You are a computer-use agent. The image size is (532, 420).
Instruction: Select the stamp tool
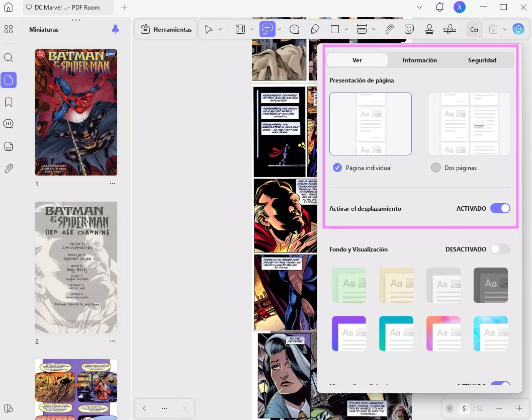point(429,30)
